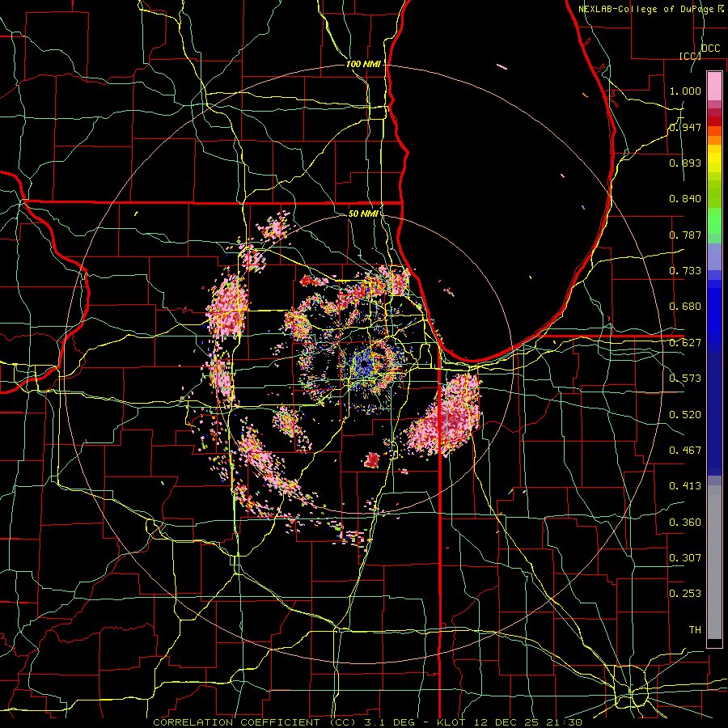Click the TH threshold label on the scale
Screen dimensions: 728x728
coord(695,630)
